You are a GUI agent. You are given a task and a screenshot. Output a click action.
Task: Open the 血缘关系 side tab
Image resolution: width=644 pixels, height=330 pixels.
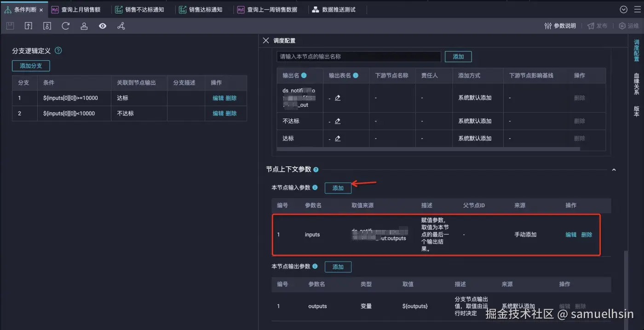[x=637, y=84]
